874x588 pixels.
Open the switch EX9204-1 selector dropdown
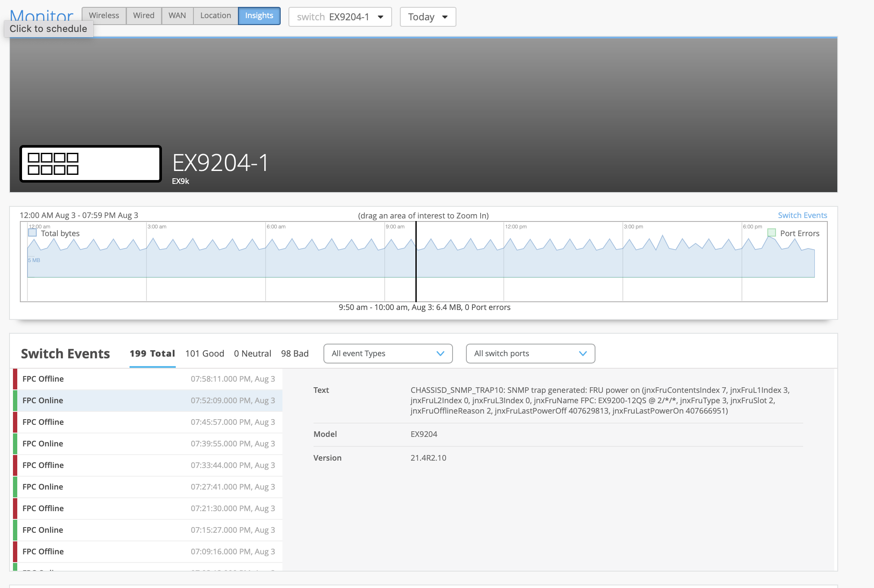[340, 17]
